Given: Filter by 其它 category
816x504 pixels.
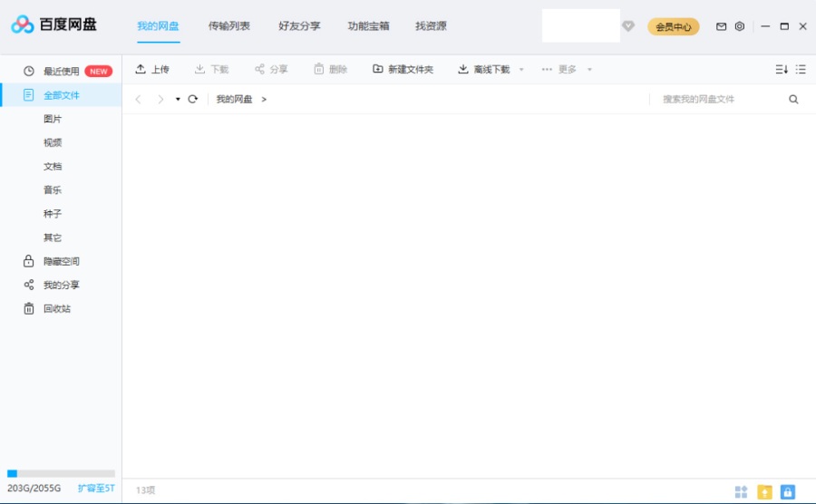Looking at the screenshot, I should [53, 237].
